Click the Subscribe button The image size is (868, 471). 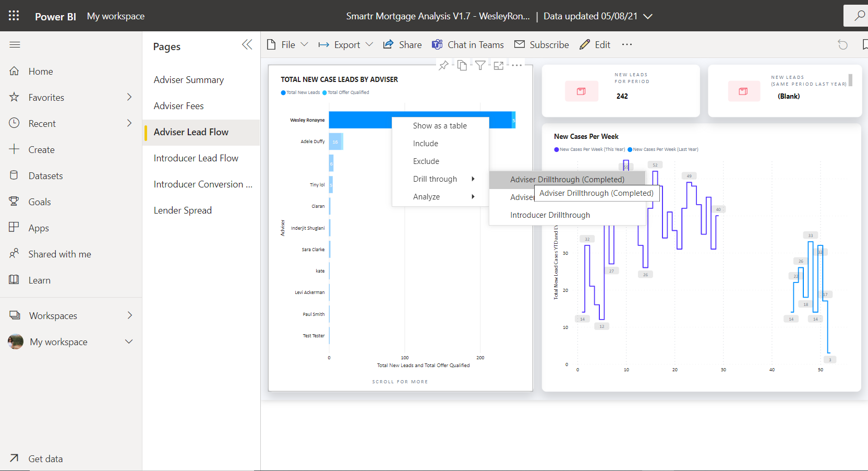tap(541, 45)
